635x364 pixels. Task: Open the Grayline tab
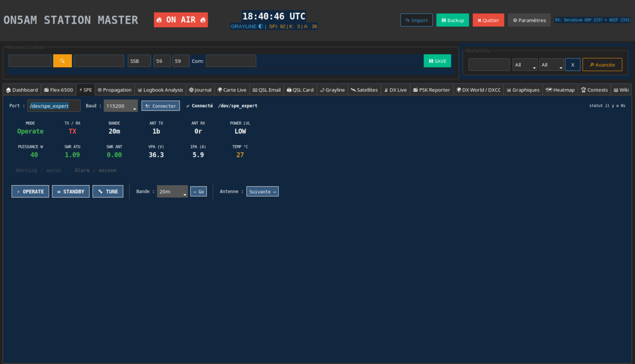pyautogui.click(x=332, y=90)
